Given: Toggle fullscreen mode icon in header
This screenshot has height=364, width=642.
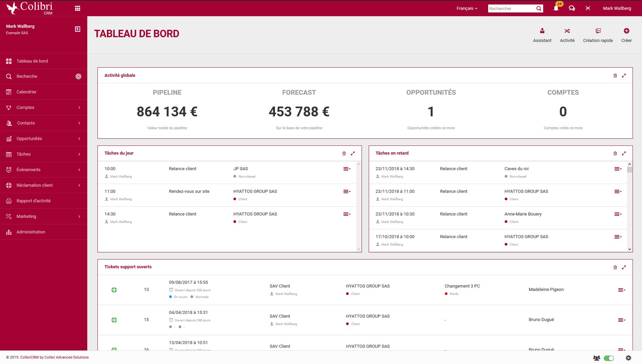Looking at the screenshot, I should [x=588, y=8].
